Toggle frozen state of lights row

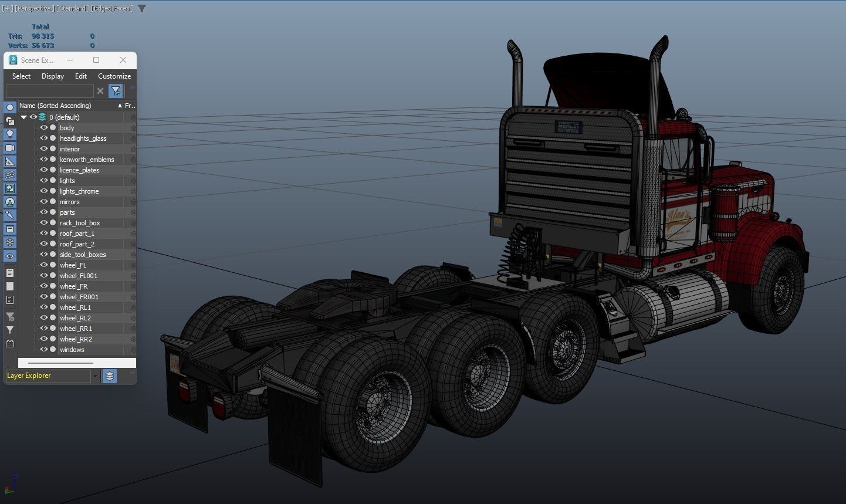point(133,181)
